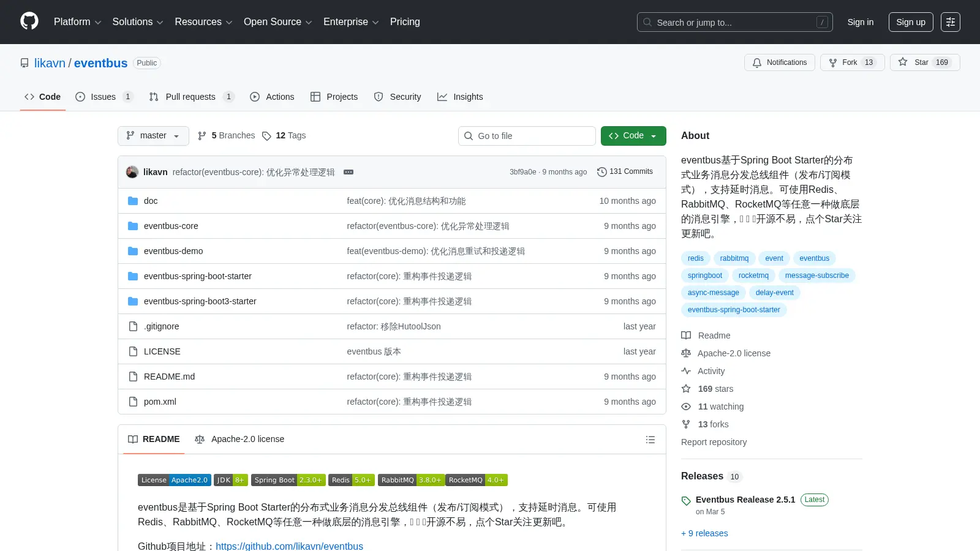This screenshot has height=551, width=980.
Task: Click the Notifications bell button
Action: pyautogui.click(x=780, y=62)
